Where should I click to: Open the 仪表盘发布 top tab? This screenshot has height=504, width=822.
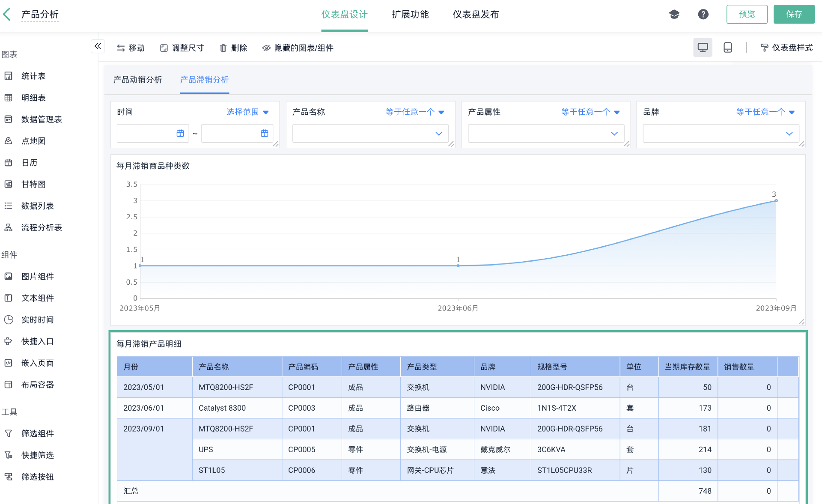(476, 15)
